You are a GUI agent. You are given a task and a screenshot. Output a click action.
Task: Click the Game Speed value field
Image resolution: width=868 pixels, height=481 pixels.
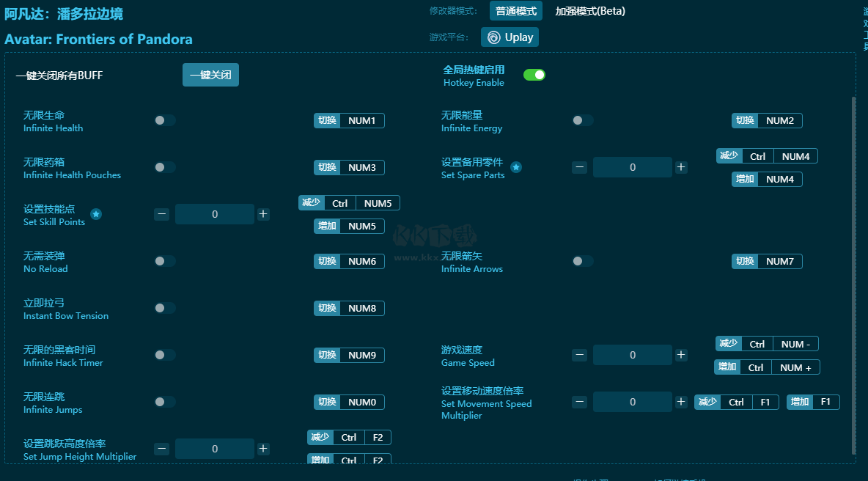coord(633,355)
